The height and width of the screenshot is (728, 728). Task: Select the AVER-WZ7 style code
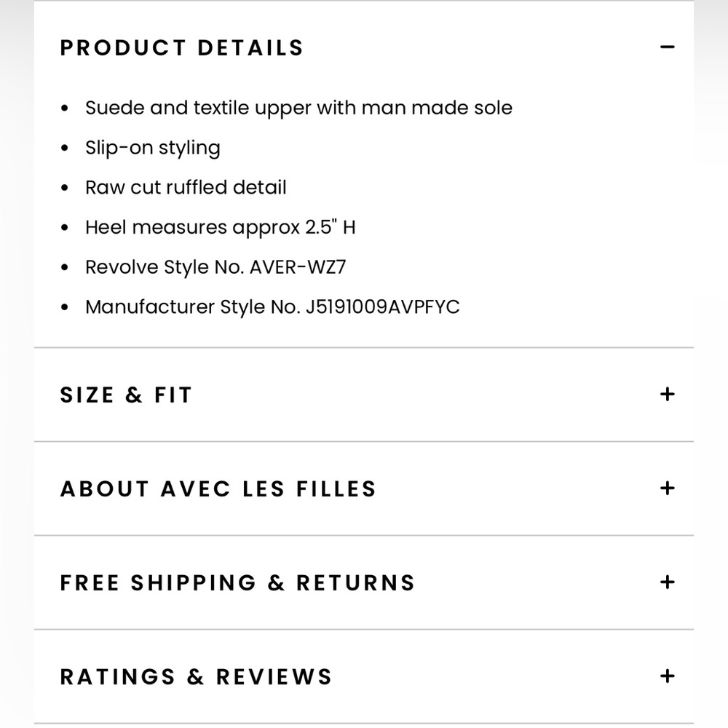298,267
